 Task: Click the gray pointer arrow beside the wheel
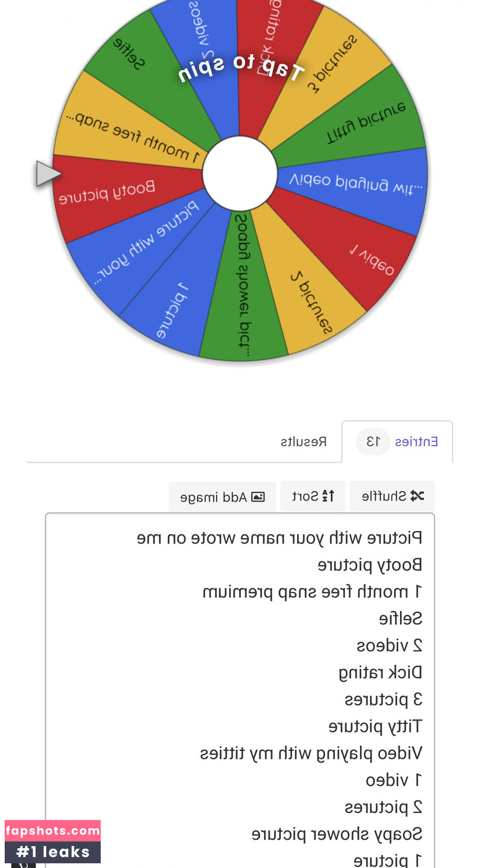click(48, 173)
